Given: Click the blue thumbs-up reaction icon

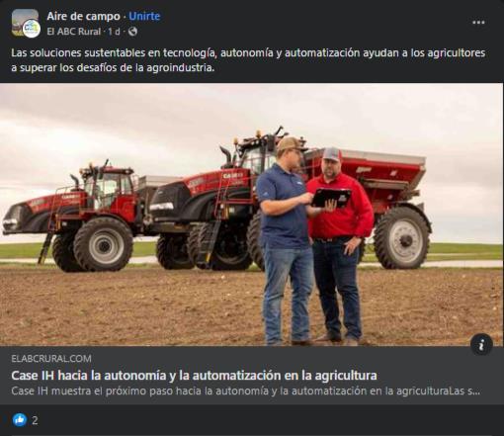Looking at the screenshot, I should (20, 420).
